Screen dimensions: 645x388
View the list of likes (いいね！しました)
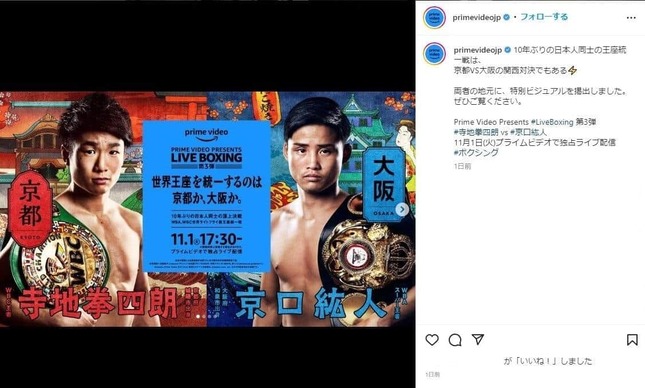[548, 361]
